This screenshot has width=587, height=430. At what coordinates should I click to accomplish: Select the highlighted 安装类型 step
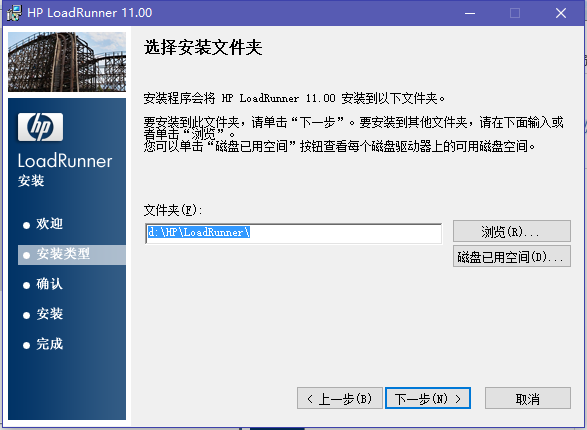pos(72,254)
